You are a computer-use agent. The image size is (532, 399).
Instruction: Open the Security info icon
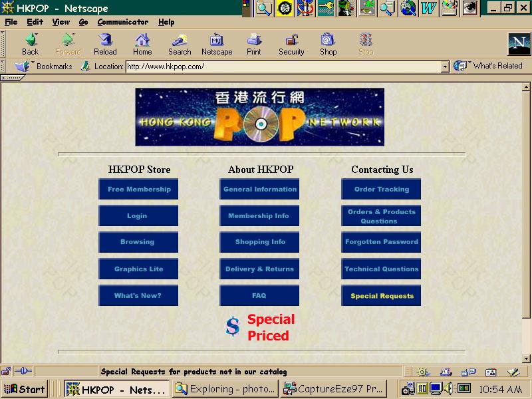(x=291, y=44)
